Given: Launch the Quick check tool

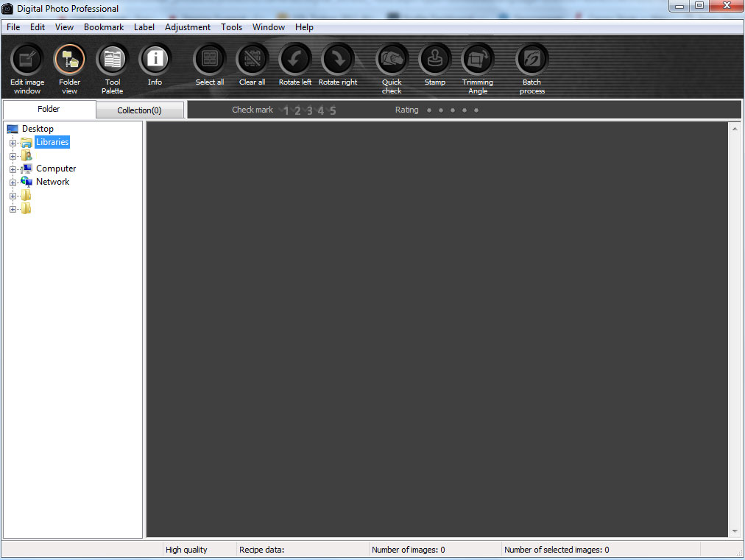Looking at the screenshot, I should (392, 60).
